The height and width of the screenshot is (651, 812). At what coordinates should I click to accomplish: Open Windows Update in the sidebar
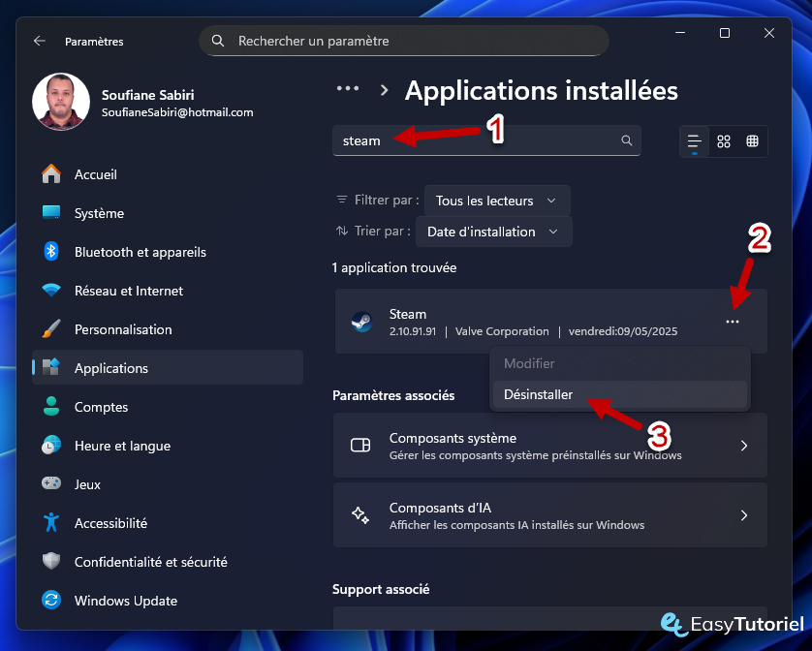(x=124, y=601)
